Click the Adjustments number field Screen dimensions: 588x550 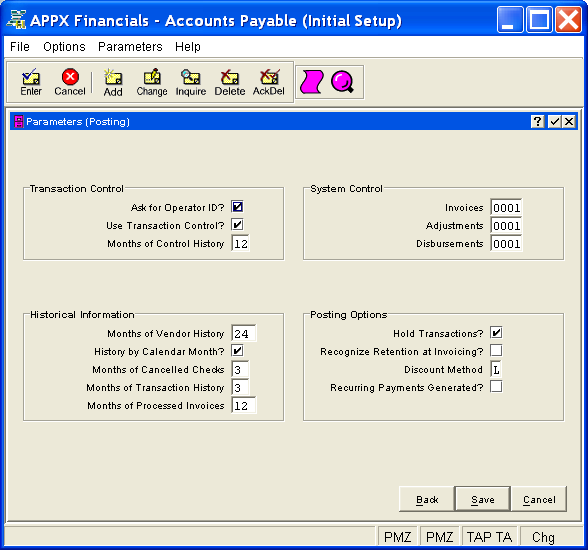506,226
